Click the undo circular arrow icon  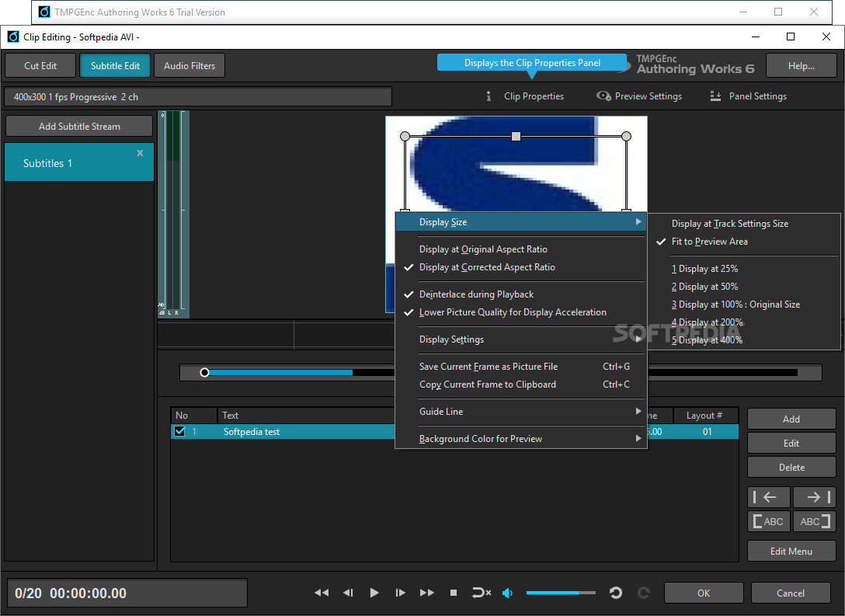click(615, 593)
